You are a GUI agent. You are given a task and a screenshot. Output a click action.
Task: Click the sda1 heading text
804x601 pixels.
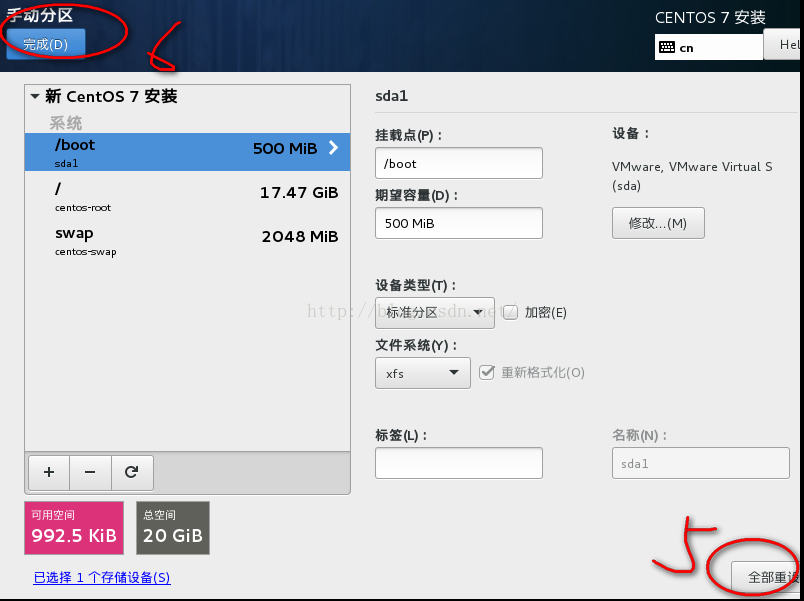pos(392,96)
